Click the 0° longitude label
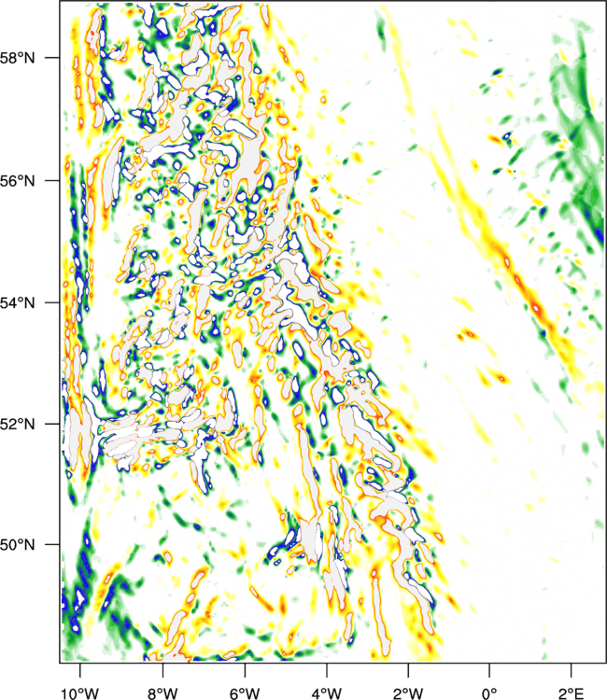The height and width of the screenshot is (700, 607). [489, 693]
